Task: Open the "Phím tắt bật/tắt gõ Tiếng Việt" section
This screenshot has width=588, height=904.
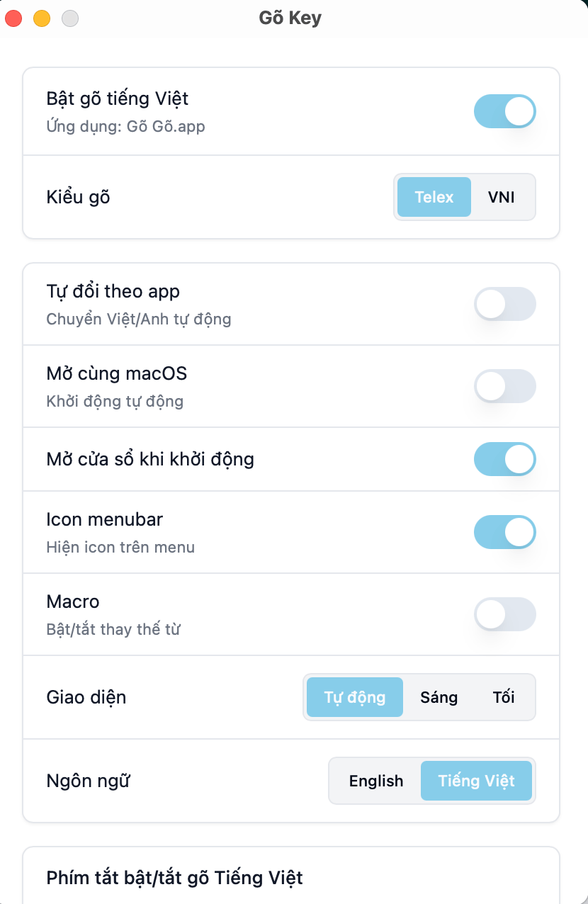Action: [174, 878]
